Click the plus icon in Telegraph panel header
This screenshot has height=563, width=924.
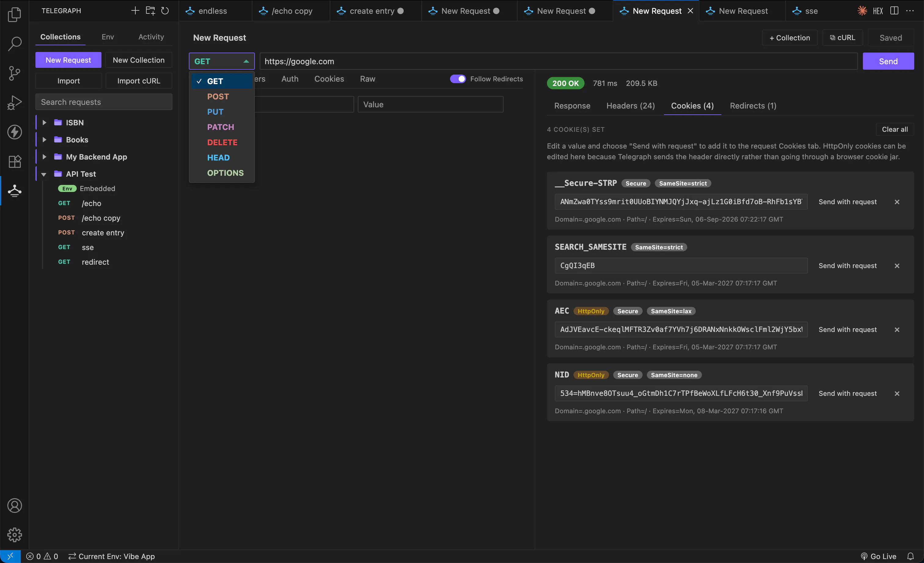pos(135,10)
